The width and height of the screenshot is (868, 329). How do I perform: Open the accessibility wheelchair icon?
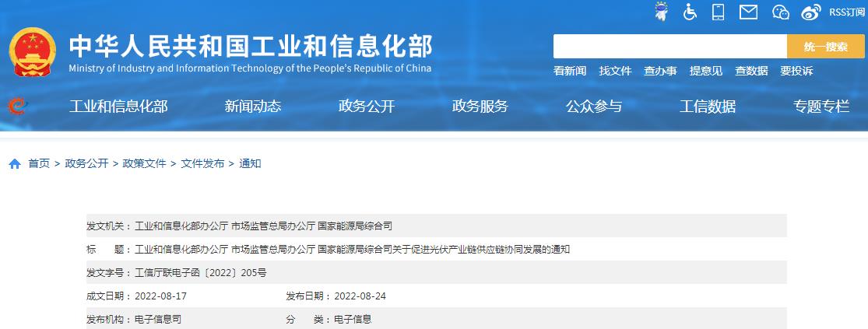pyautogui.click(x=690, y=12)
